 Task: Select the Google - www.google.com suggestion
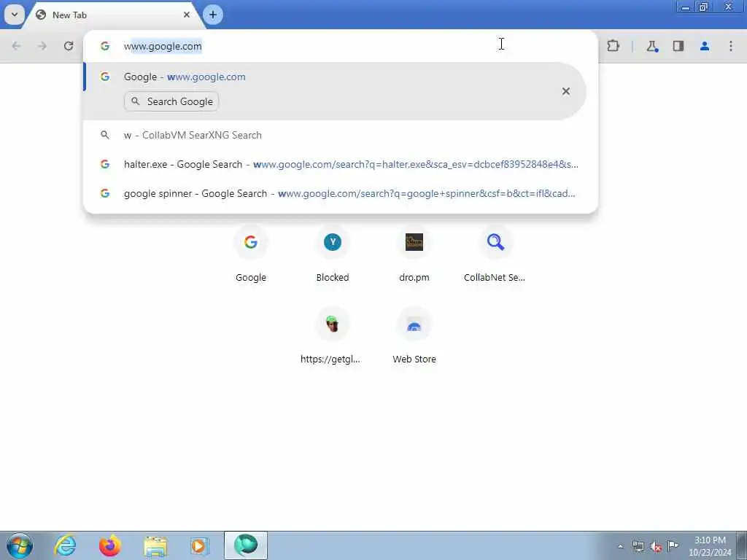click(x=335, y=91)
